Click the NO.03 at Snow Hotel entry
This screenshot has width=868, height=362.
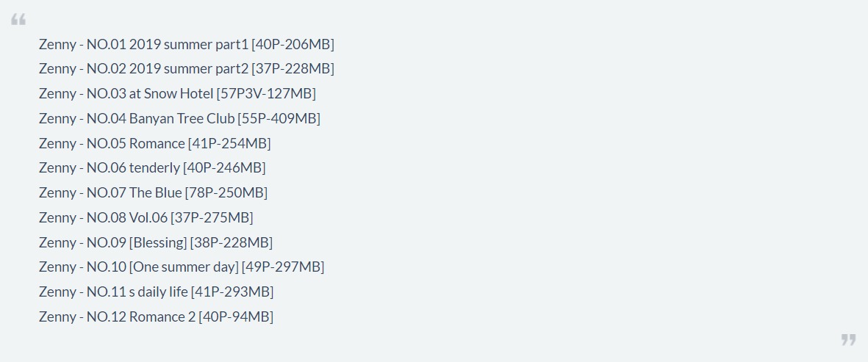[x=177, y=93]
